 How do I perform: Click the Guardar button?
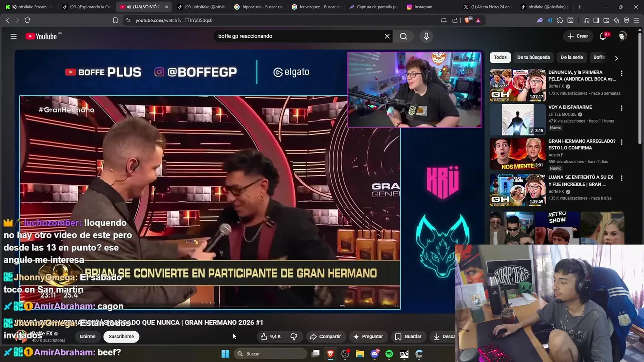point(408,336)
